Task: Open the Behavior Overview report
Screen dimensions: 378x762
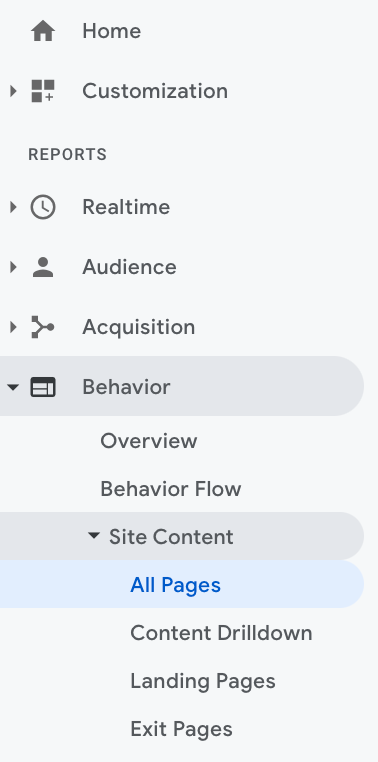Action: click(149, 441)
